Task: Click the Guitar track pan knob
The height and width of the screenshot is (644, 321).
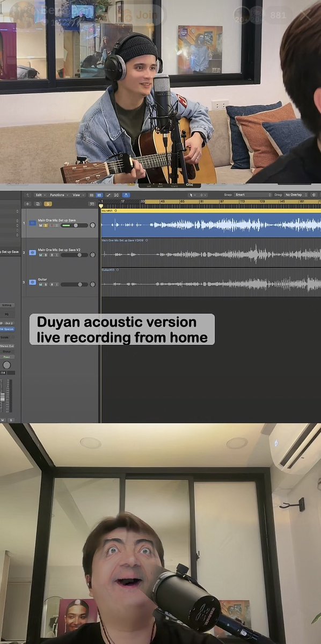Action: point(93,284)
